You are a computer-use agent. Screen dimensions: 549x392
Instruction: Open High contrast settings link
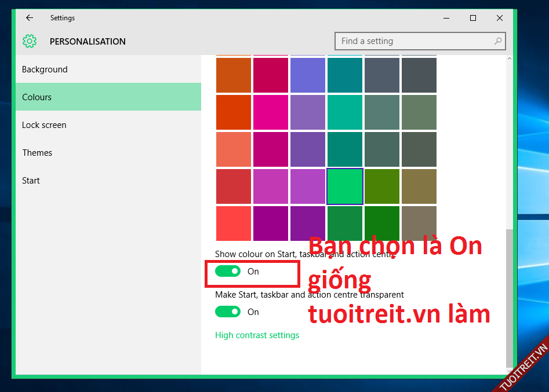click(257, 335)
